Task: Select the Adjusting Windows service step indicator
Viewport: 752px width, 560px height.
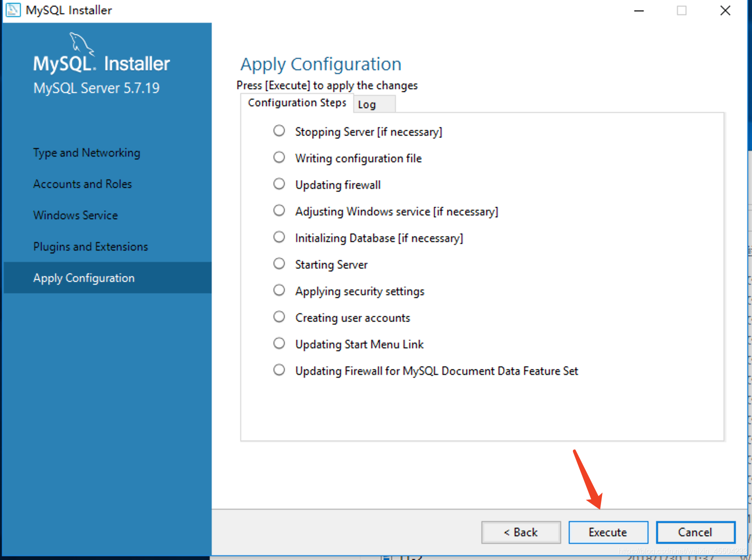Action: (279, 210)
